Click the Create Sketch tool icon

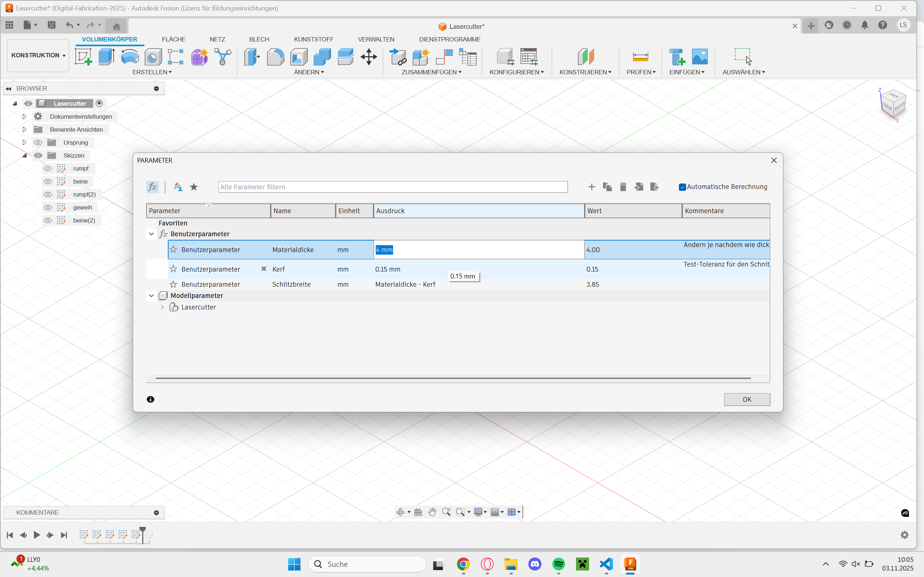83,57
